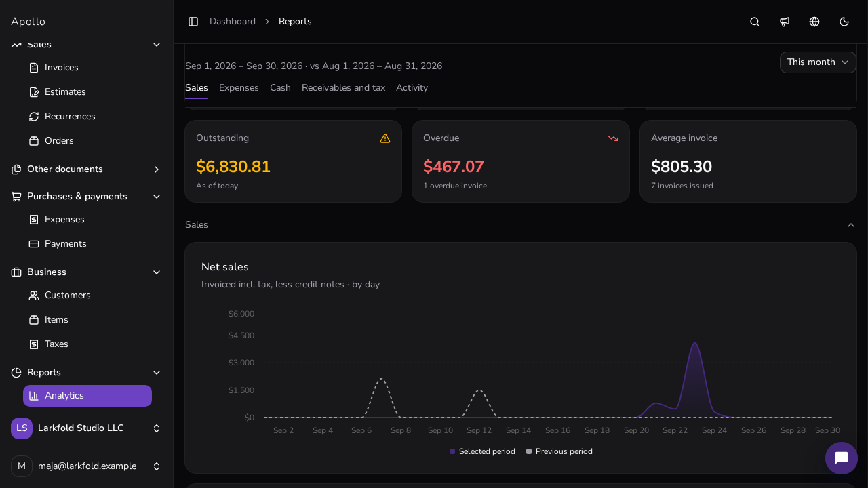Click the Recurrences refresh icon

[x=34, y=117]
